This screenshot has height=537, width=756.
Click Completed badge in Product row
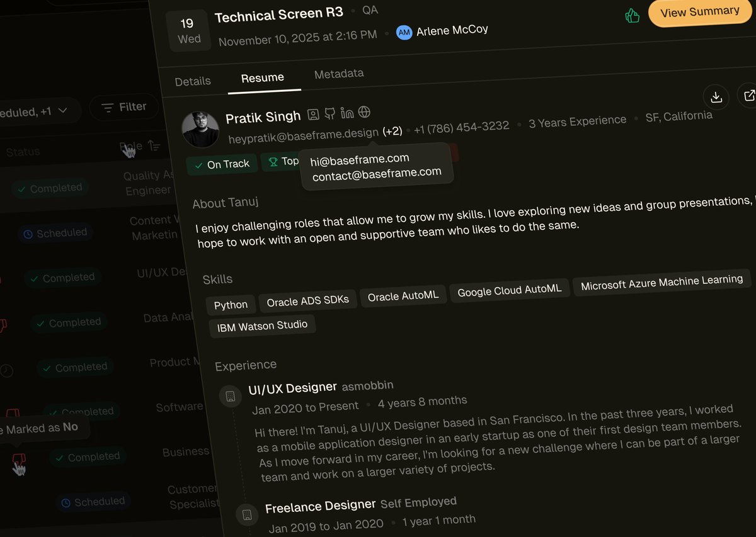pyautogui.click(x=74, y=367)
